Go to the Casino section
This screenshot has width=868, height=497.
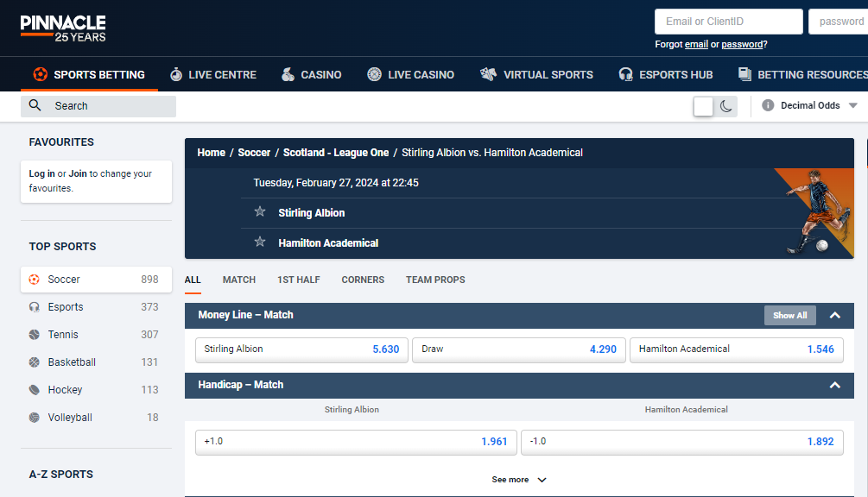312,74
